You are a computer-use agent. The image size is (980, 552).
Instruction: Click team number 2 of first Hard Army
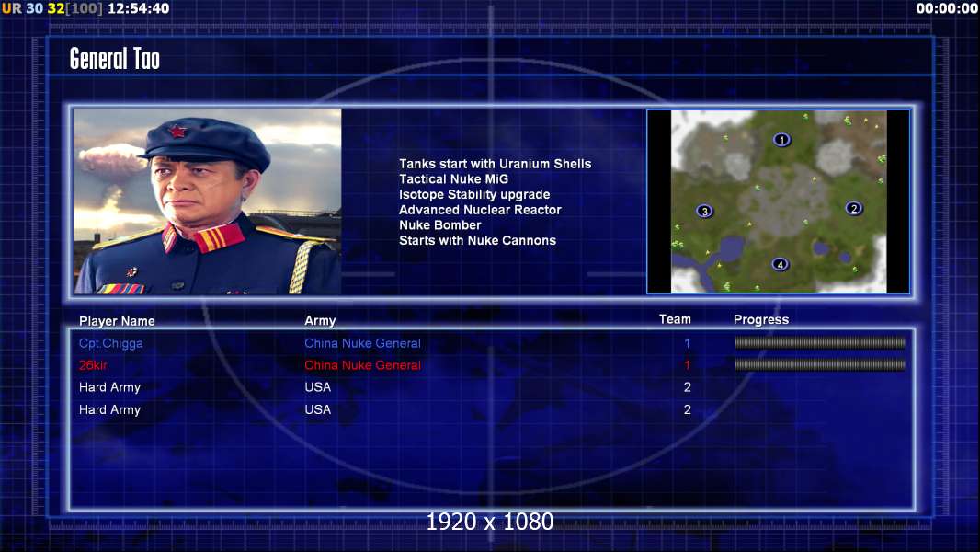688,387
